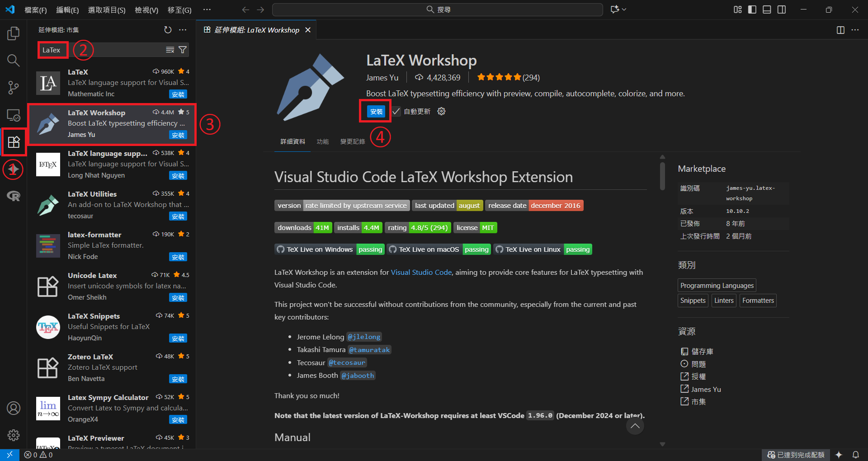Open @tecosaur contributor link

347,362
